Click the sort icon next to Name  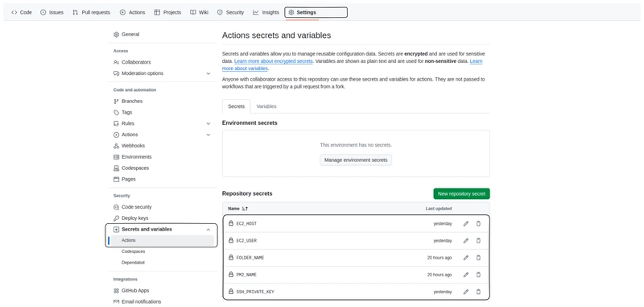(246, 209)
